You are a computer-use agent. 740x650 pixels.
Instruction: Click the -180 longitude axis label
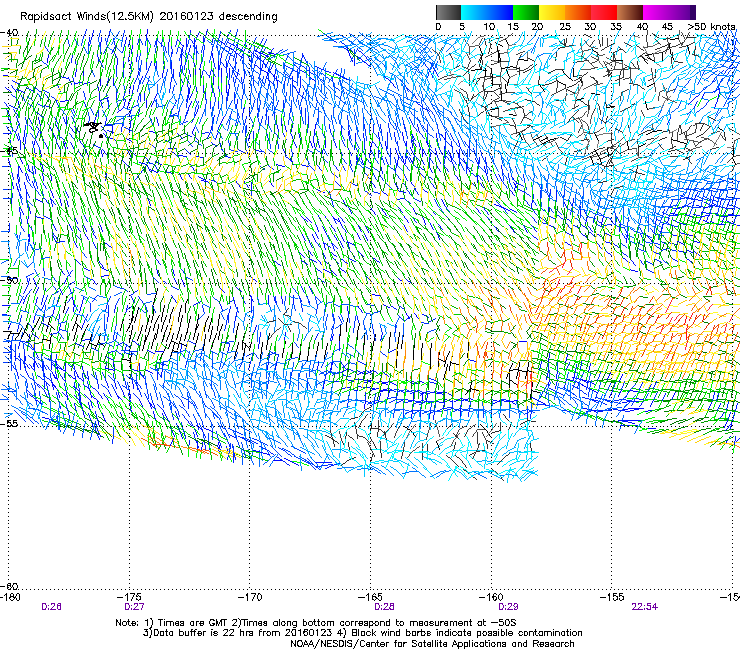[x=10, y=597]
